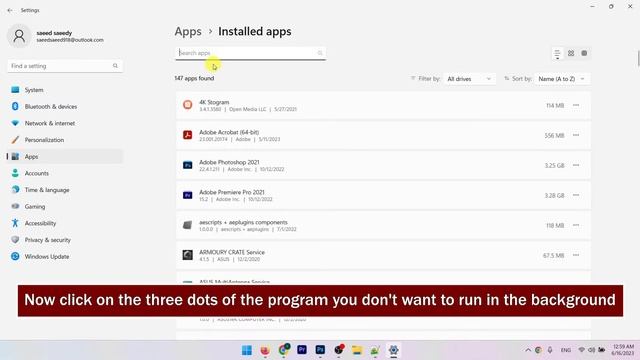The image size is (640, 360).
Task: Open File Explorer from the taskbar
Action: point(357,350)
